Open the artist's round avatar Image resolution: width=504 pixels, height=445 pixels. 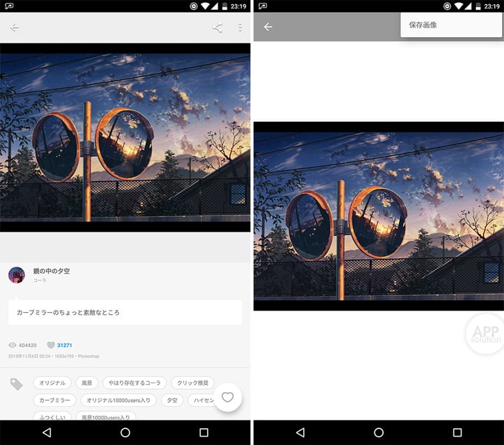[x=16, y=275]
